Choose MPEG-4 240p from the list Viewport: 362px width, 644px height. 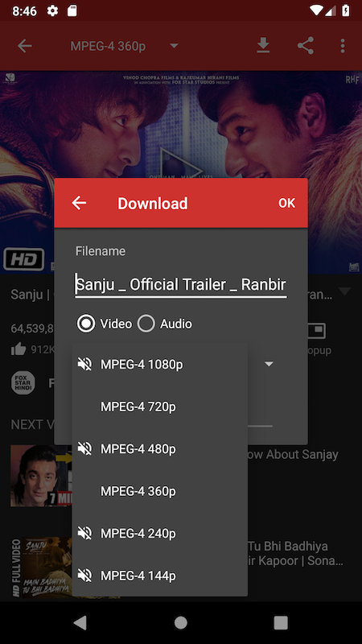pos(159,534)
